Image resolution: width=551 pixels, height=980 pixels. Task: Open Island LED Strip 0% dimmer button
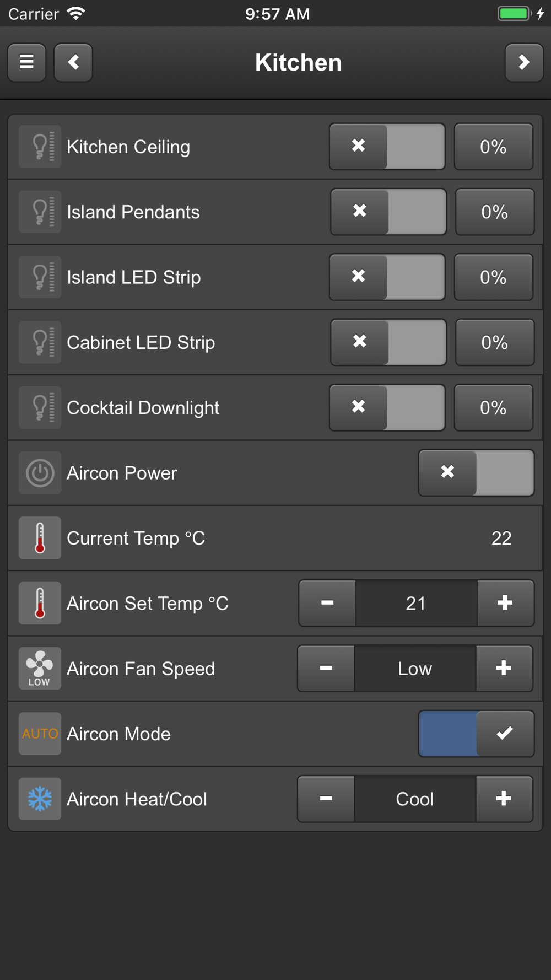click(494, 277)
